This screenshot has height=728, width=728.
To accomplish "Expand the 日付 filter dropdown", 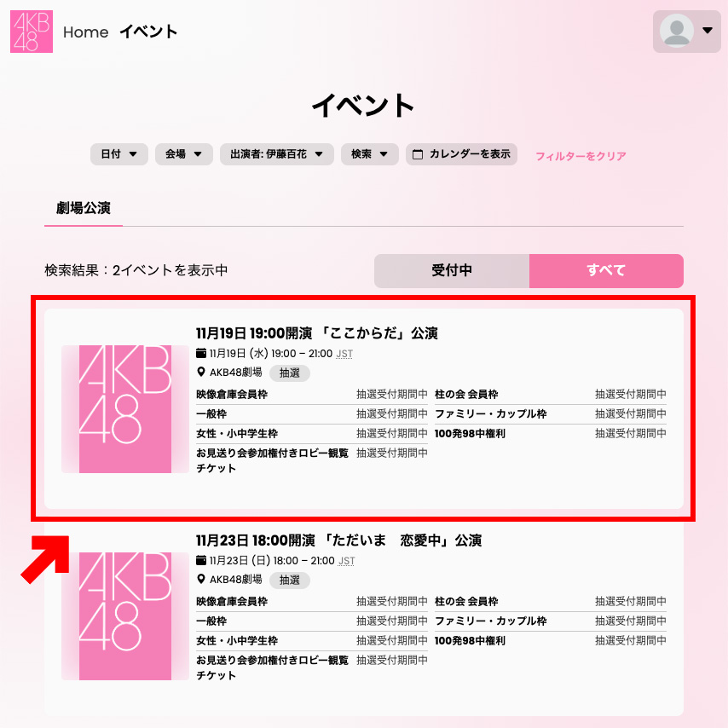I will pos(119,154).
